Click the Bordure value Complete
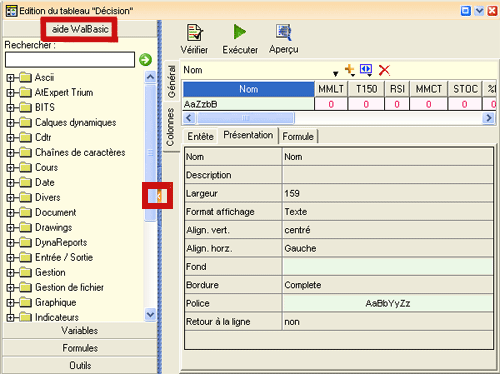 point(388,285)
